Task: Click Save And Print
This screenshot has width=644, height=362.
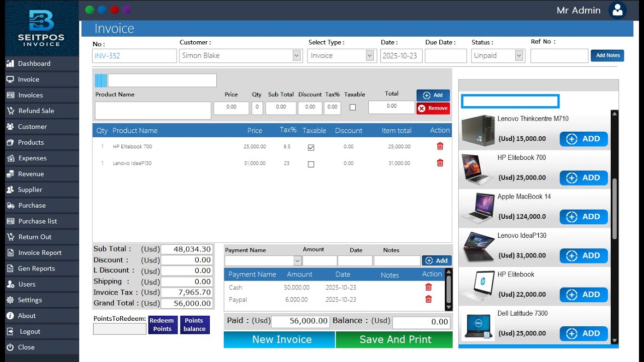Action: tap(394, 339)
